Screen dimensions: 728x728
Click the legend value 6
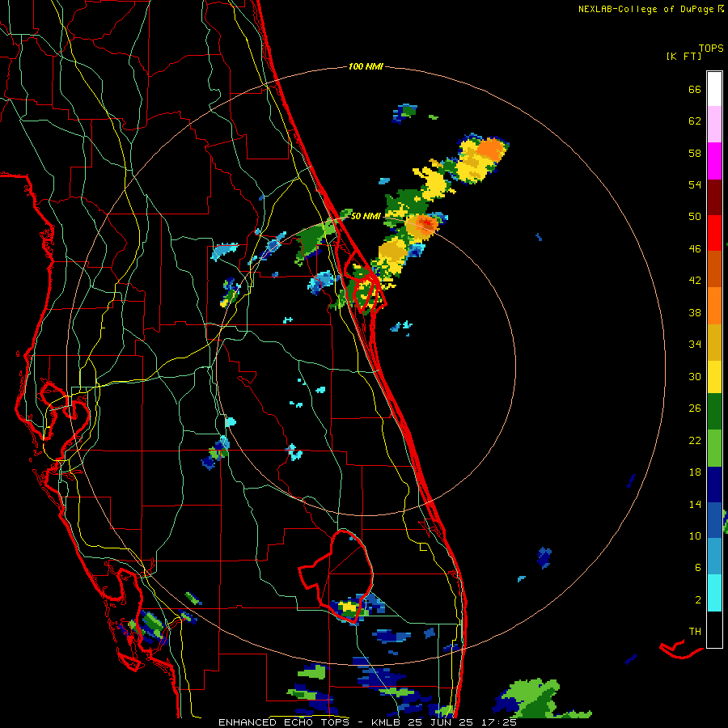click(698, 568)
